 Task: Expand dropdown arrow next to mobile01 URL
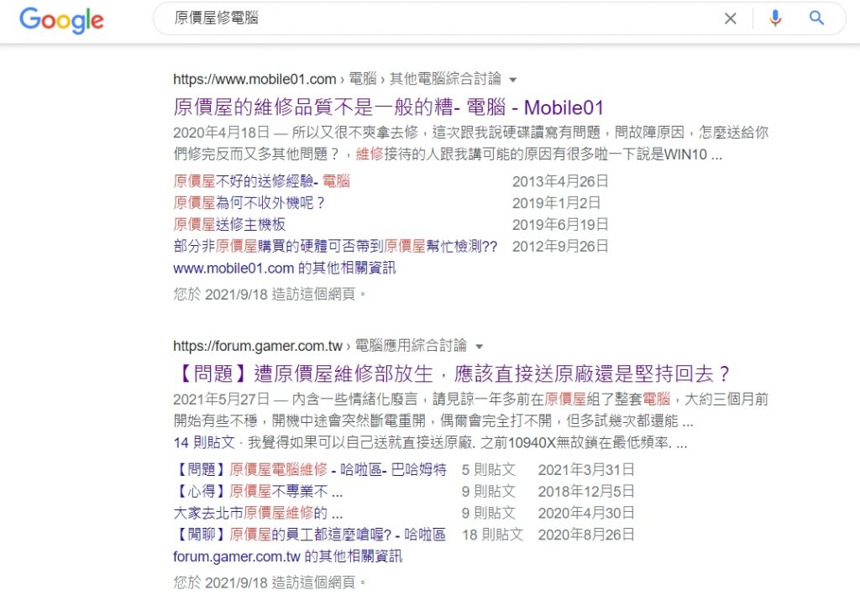tap(513, 80)
